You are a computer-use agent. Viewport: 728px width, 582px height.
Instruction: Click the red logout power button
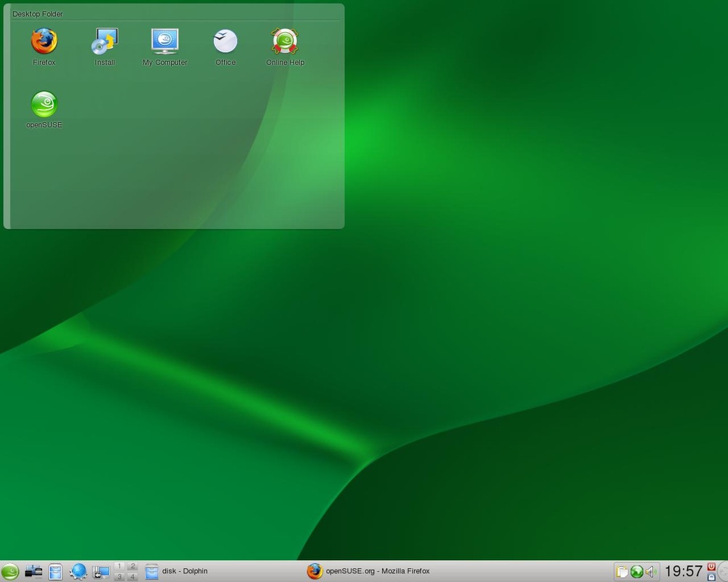711,567
